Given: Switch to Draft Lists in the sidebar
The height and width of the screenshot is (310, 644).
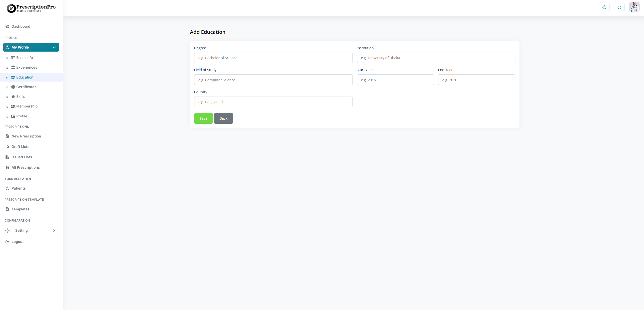Looking at the screenshot, I should point(20,147).
